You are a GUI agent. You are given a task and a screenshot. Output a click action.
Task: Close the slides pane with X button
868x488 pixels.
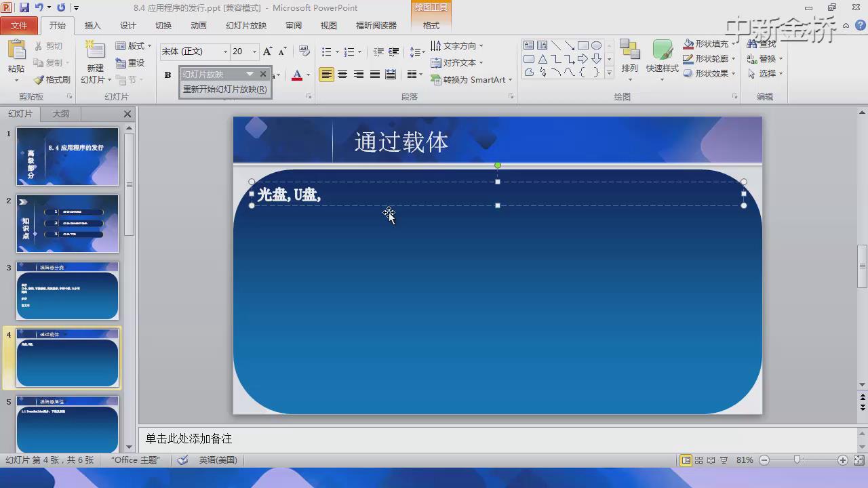pos(127,114)
